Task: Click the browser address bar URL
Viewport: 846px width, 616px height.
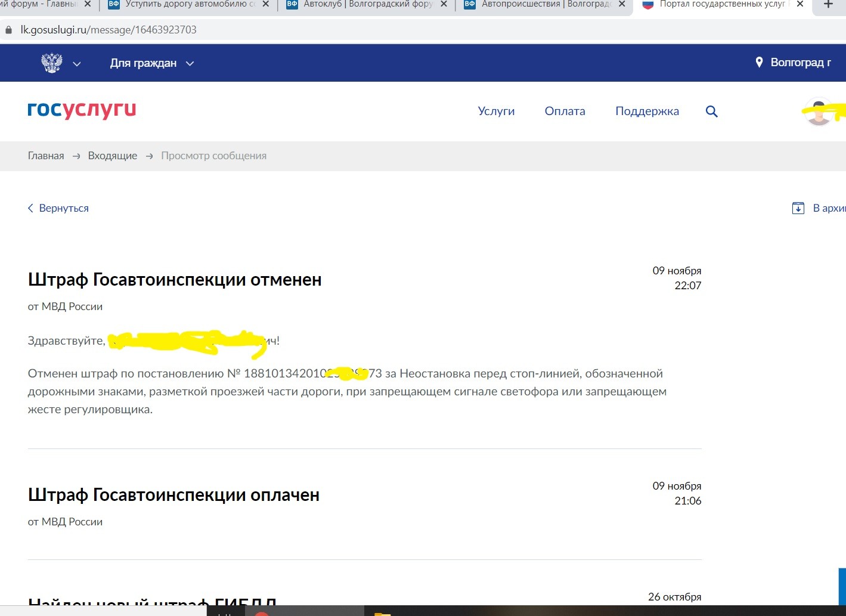Action: click(x=109, y=30)
